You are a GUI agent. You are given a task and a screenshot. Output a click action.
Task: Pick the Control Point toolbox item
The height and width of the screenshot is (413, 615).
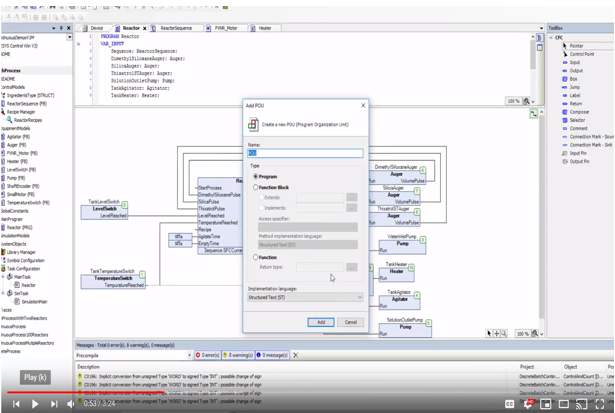pyautogui.click(x=582, y=54)
